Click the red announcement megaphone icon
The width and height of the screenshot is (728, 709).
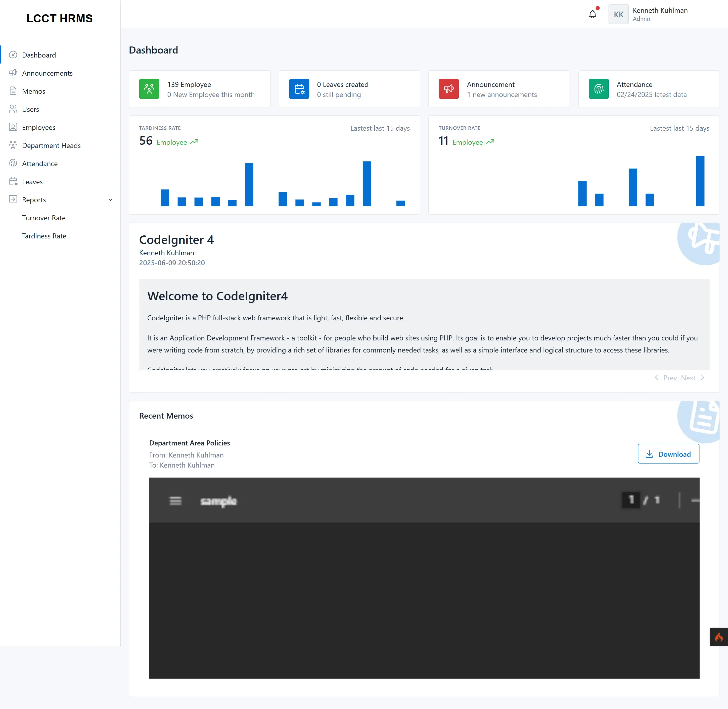[x=448, y=89]
